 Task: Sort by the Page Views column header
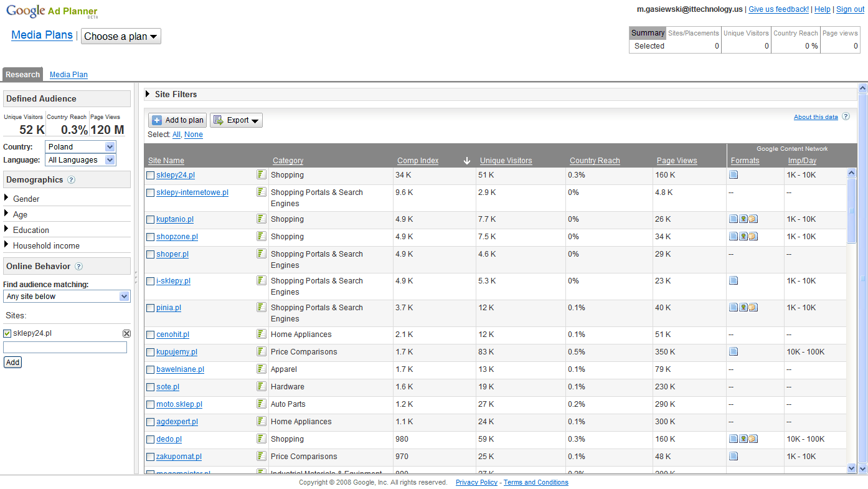pos(677,161)
